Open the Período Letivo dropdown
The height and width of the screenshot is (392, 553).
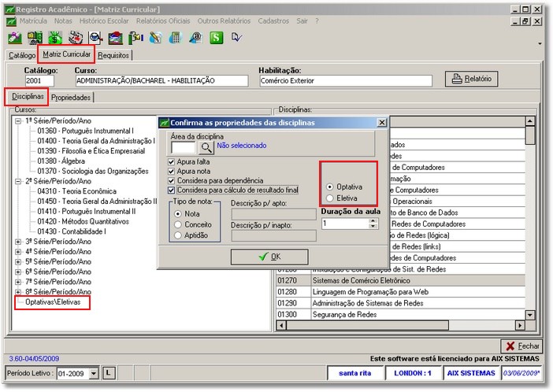pyautogui.click(x=94, y=373)
